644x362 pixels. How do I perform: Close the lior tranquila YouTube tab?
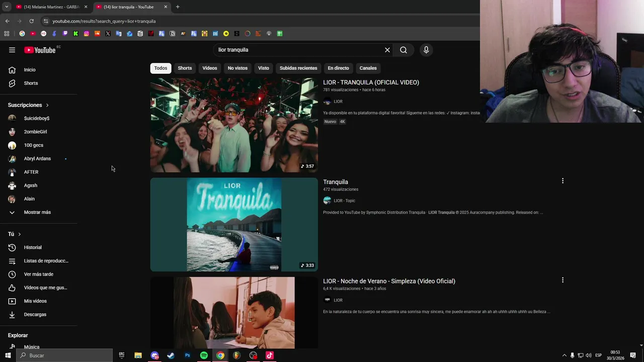click(166, 7)
